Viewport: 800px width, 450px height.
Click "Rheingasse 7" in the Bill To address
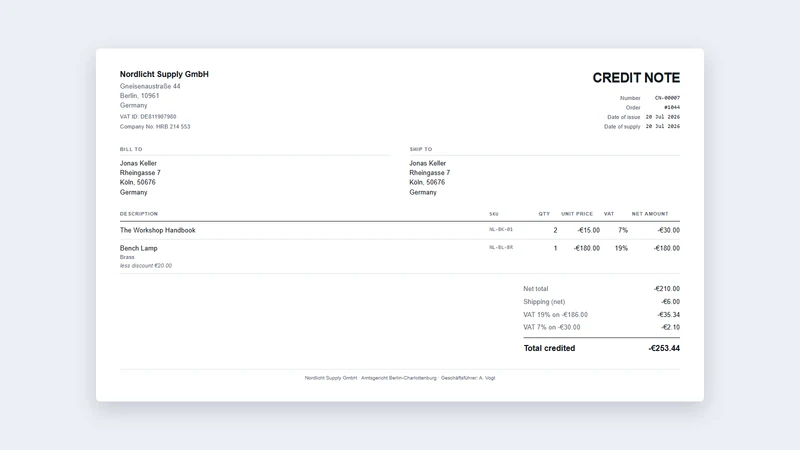click(x=140, y=173)
